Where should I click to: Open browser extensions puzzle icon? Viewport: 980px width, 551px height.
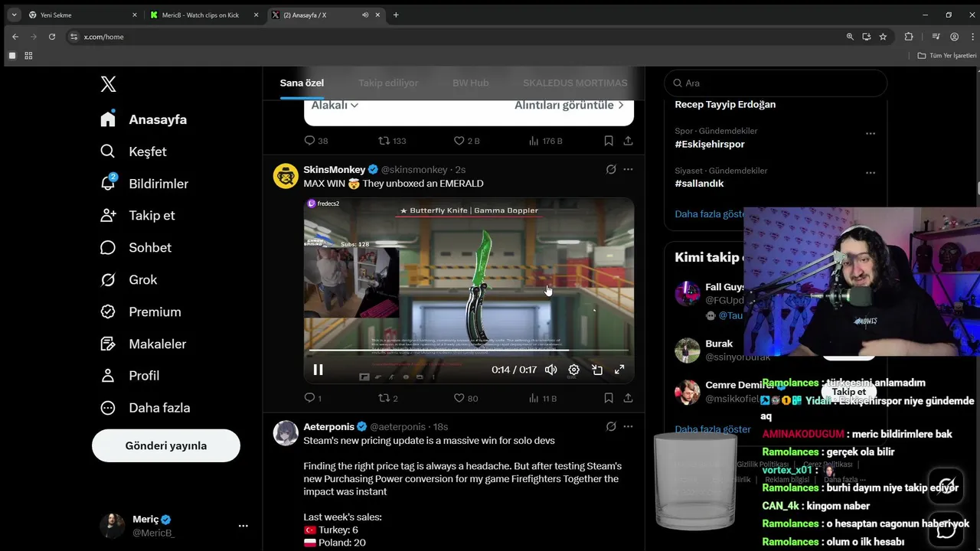click(x=909, y=37)
